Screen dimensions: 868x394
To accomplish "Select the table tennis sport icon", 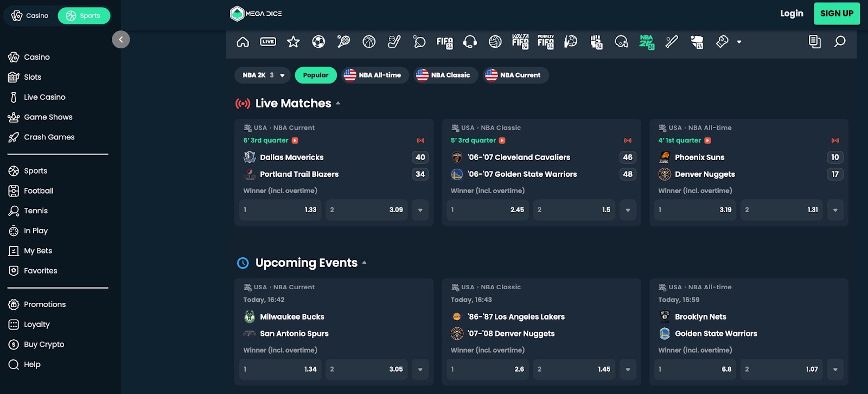I will pyautogui.click(x=419, y=42).
